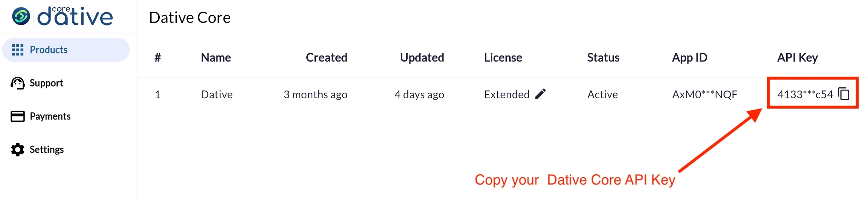Open the Settings section
This screenshot has width=868, height=203.
tap(47, 150)
